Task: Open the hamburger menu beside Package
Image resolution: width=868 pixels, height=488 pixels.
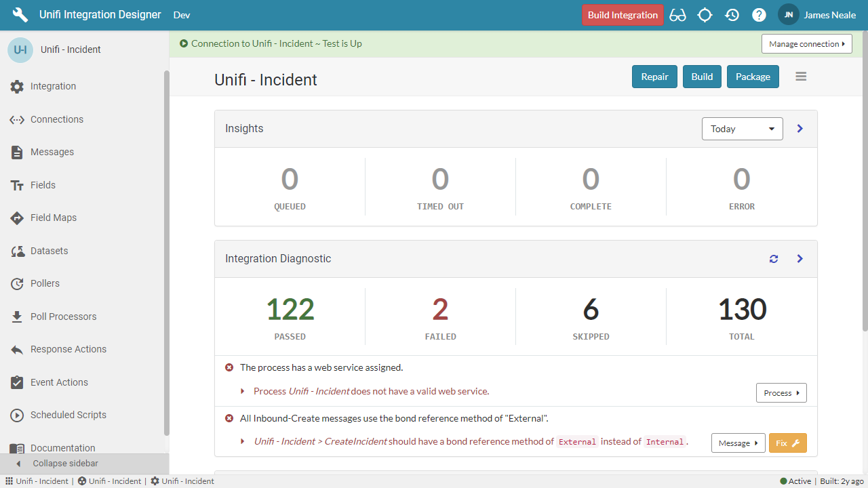Action: 801,77
